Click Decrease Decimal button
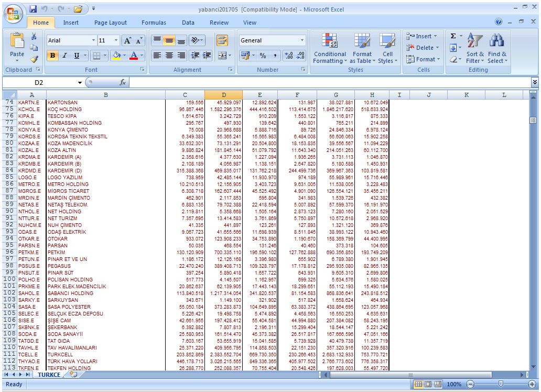541x392 pixels. [301, 55]
